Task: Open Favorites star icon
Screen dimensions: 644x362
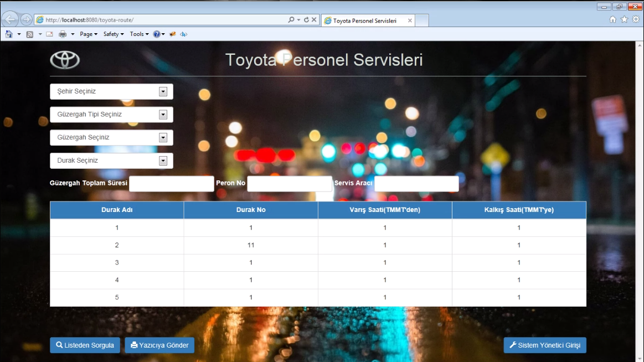Action: (x=624, y=19)
